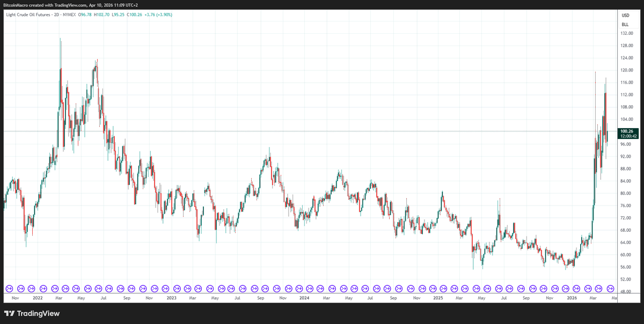
Task: Click the 2022 year label on time axis
Action: point(38,298)
